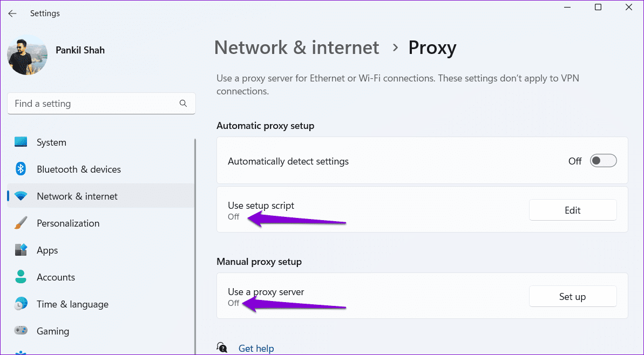Click Edit for Use setup script

coord(572,210)
